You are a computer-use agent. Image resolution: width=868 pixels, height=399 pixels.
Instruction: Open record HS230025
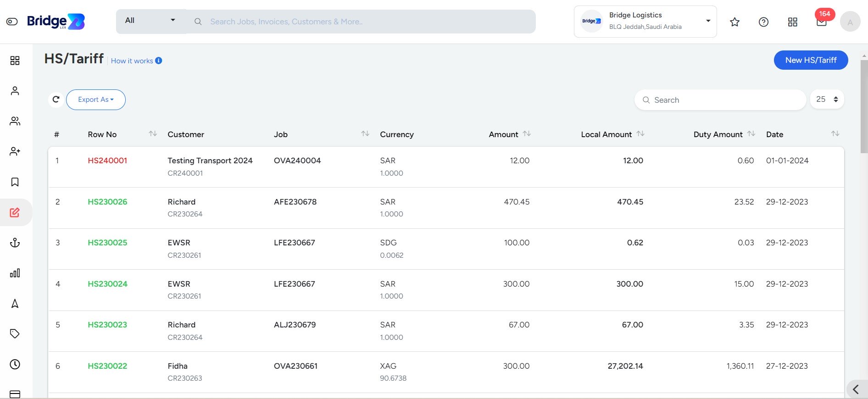tap(107, 243)
